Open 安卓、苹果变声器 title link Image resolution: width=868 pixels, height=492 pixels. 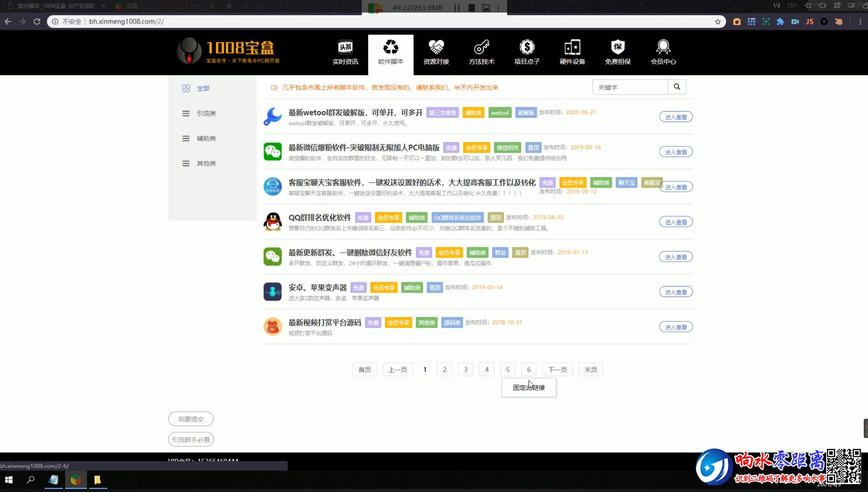(x=317, y=288)
